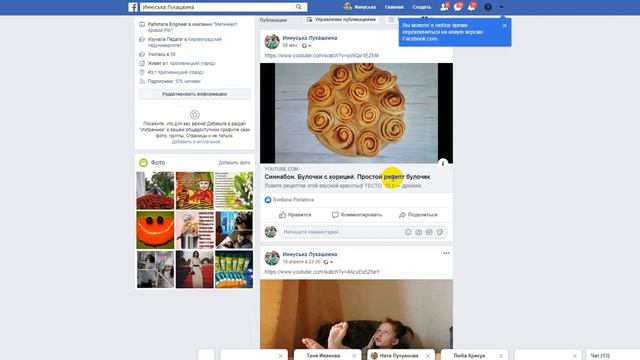The width and height of the screenshot is (640, 360).
Task: Share the first post with Поделиться
Action: (x=418, y=215)
